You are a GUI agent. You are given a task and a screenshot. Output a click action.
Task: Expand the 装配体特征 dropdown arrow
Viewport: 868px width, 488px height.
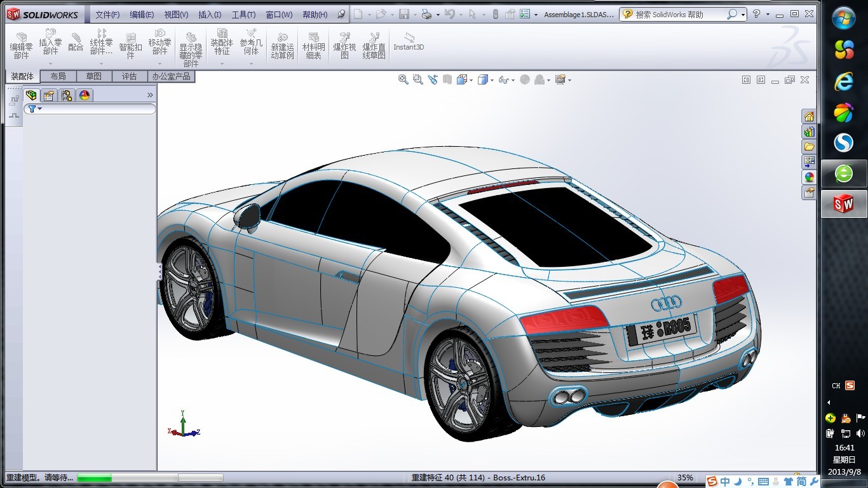point(222,64)
